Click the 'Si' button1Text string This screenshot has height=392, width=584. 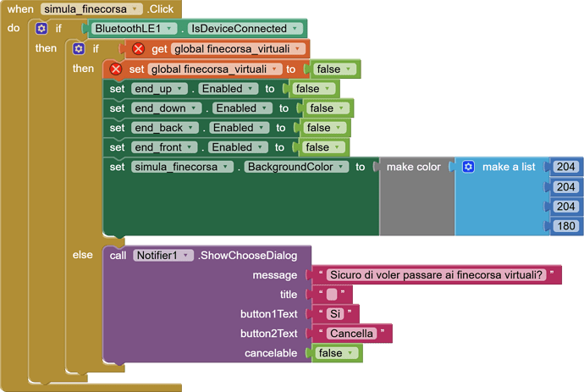tap(336, 314)
